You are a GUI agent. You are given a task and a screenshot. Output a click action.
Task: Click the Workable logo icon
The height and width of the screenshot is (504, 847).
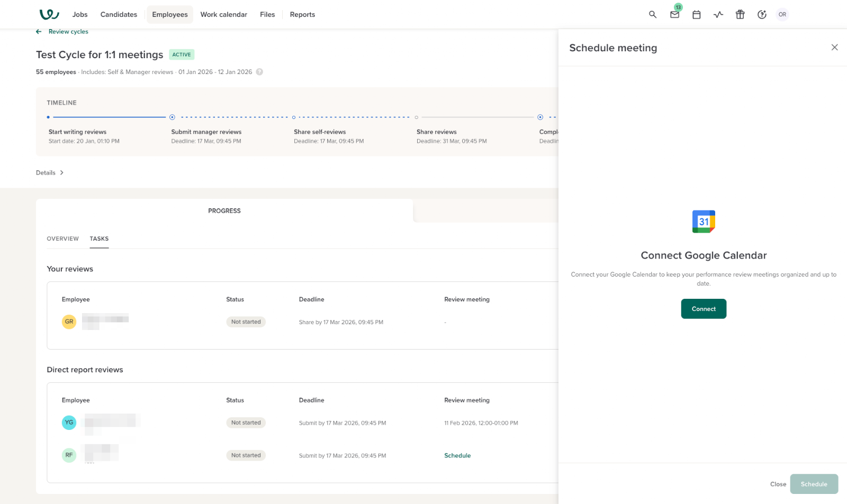(49, 14)
